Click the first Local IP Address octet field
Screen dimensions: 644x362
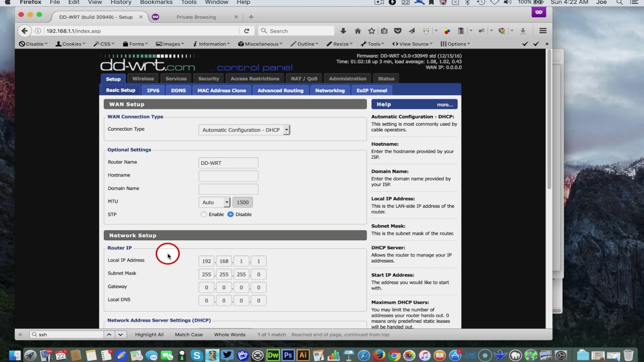206,261
